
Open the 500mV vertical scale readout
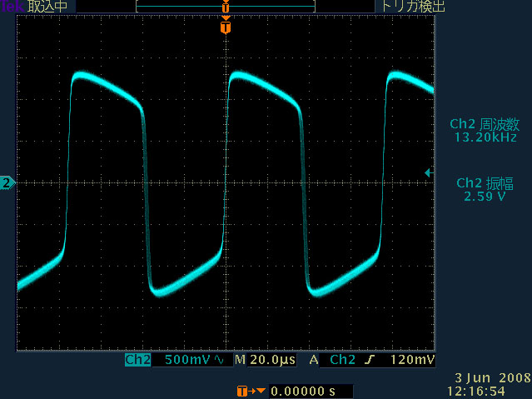[188, 361]
